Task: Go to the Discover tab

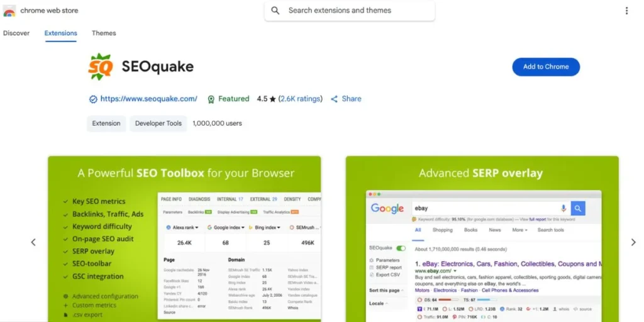Action: (x=16, y=33)
